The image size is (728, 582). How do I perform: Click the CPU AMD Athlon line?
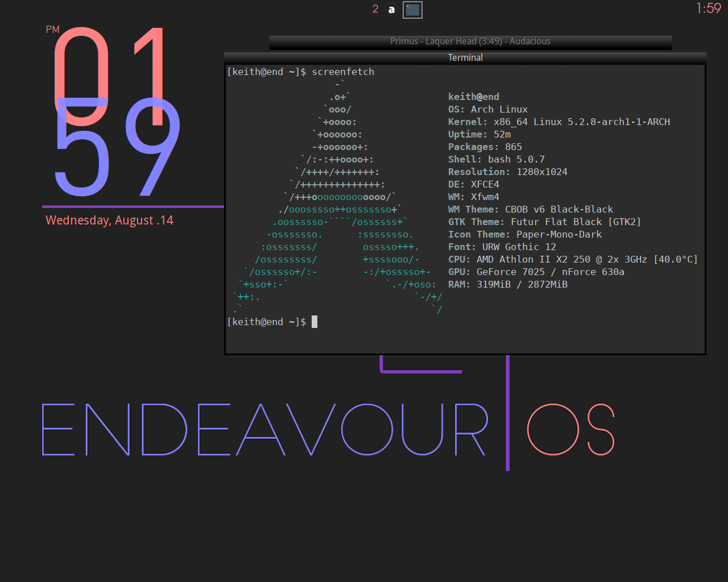(x=573, y=259)
